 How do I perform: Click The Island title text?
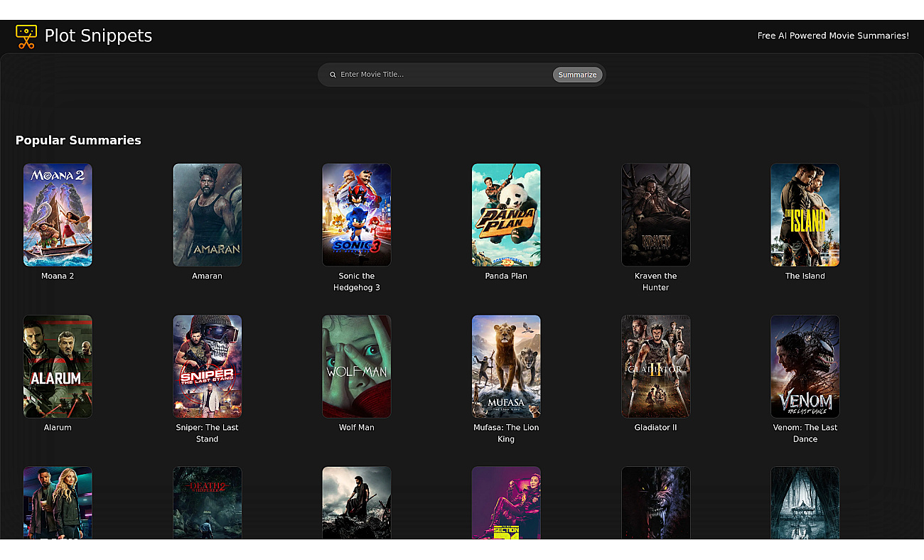pyautogui.click(x=805, y=276)
